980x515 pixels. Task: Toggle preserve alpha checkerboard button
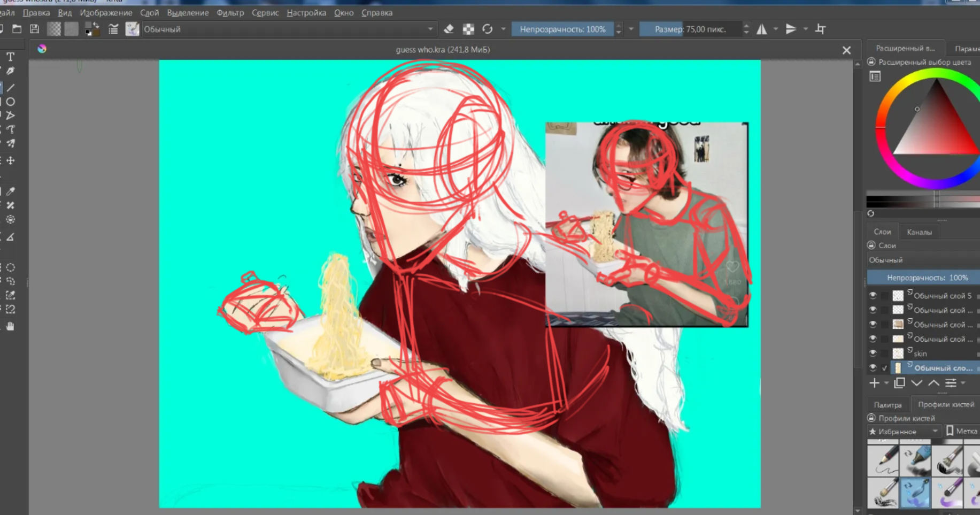(x=468, y=29)
